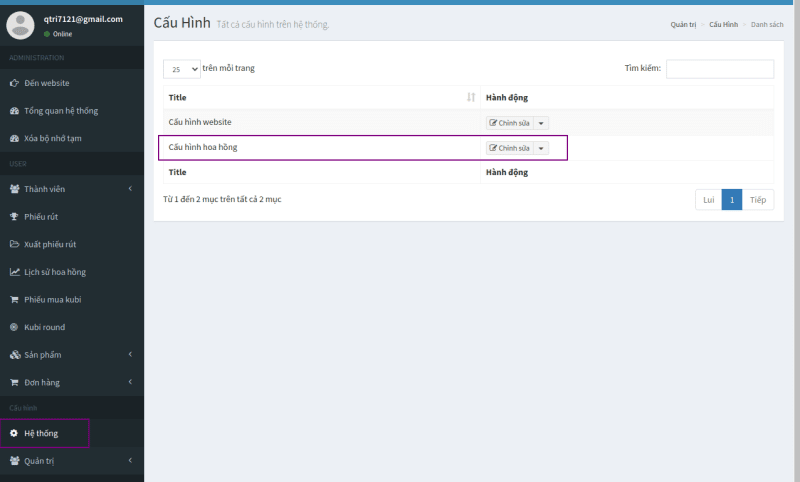Select Xóa bộ nhớ tạm in sidebar
This screenshot has width=800, height=482.
pyautogui.click(x=72, y=138)
